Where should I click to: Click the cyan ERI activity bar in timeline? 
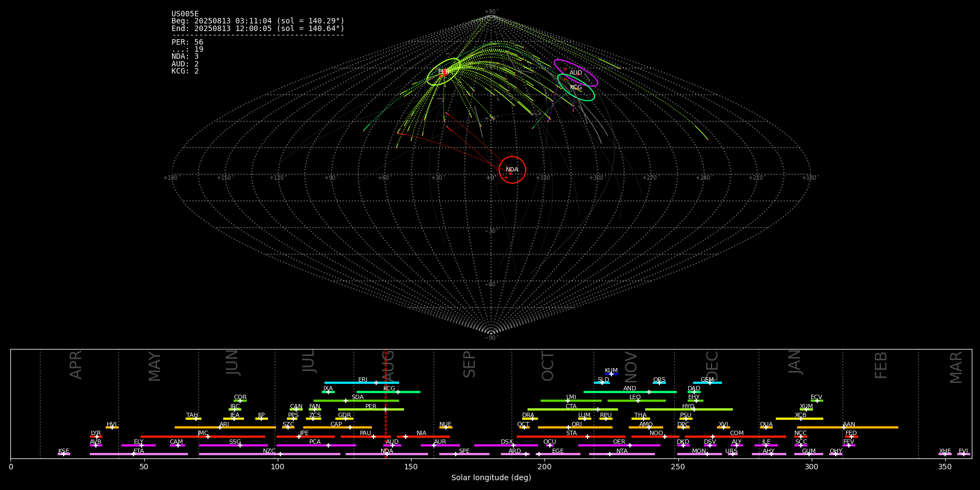362,383
